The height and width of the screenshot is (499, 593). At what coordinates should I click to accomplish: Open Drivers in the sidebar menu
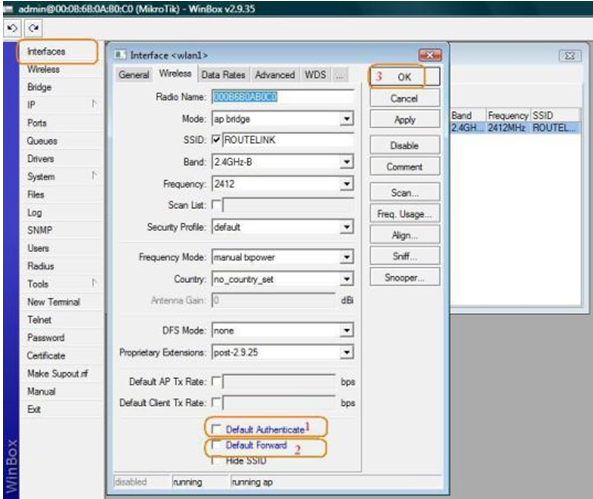[41, 159]
